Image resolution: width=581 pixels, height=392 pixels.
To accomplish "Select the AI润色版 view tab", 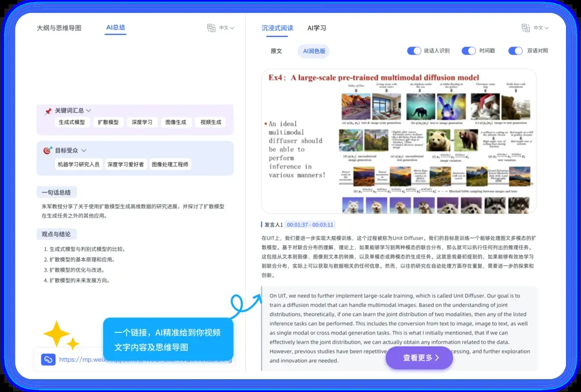I will (x=314, y=51).
